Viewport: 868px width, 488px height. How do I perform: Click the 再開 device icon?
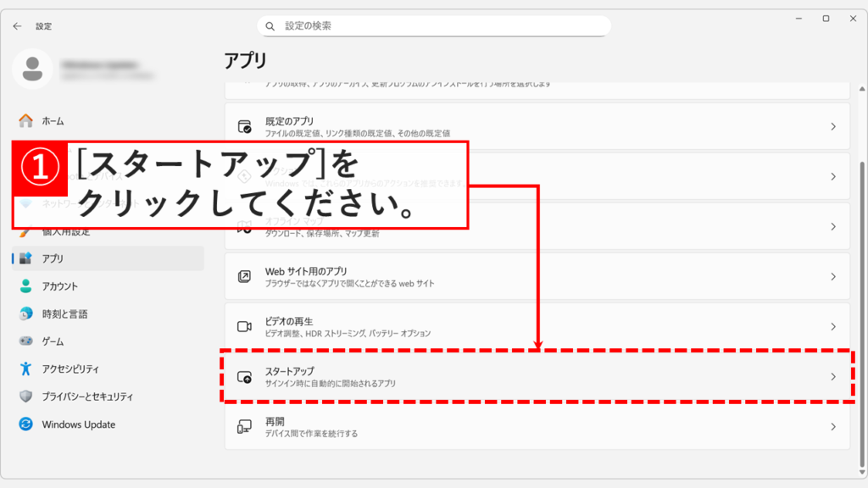point(242,428)
